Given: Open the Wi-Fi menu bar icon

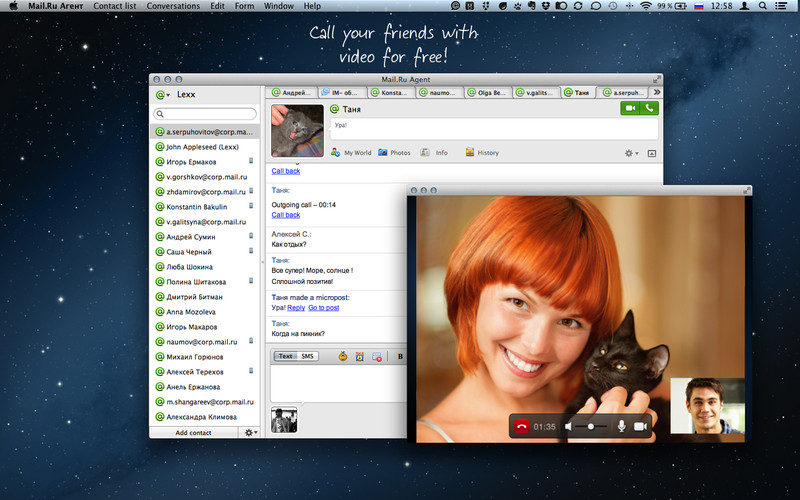Looking at the screenshot, I should tap(646, 6).
